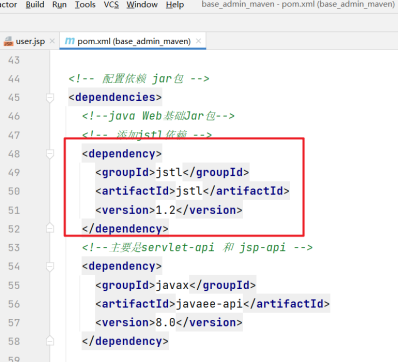The width and height of the screenshot is (399, 362).
Task: Open the Help menu
Action: tap(175, 5)
